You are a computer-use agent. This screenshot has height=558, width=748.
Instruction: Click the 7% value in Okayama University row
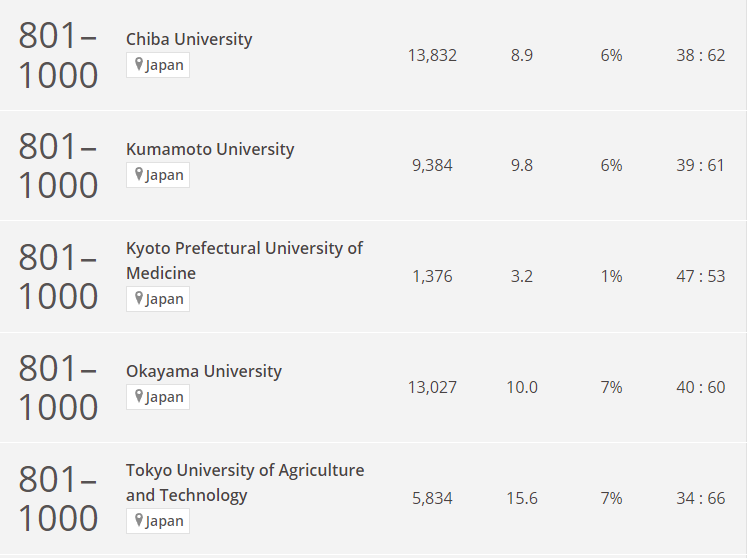click(611, 387)
